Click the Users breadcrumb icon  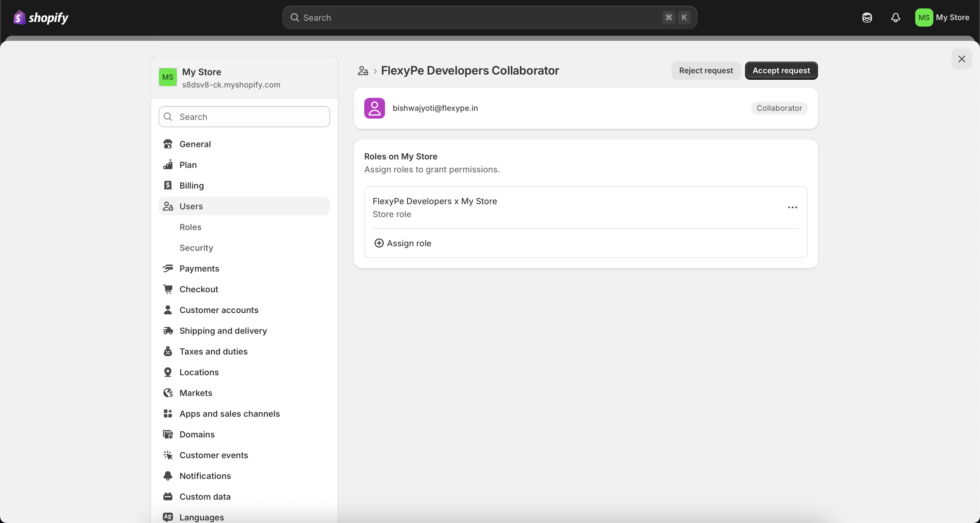[363, 71]
